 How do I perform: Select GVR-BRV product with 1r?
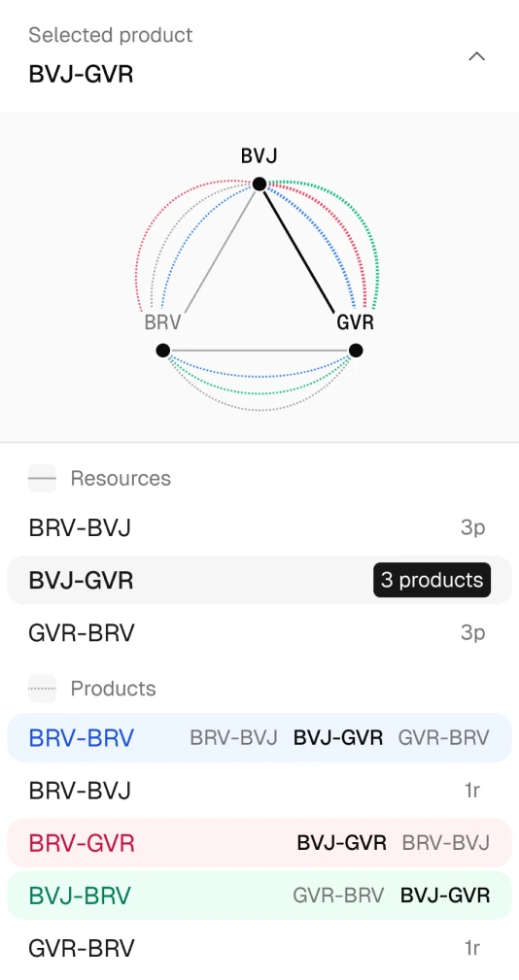pyautogui.click(x=259, y=948)
